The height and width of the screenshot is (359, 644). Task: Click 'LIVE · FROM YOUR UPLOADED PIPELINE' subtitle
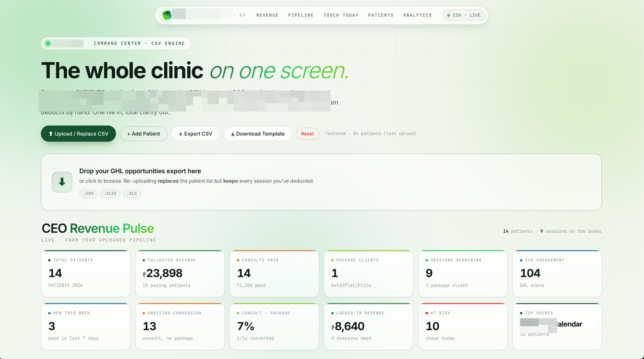click(x=99, y=240)
